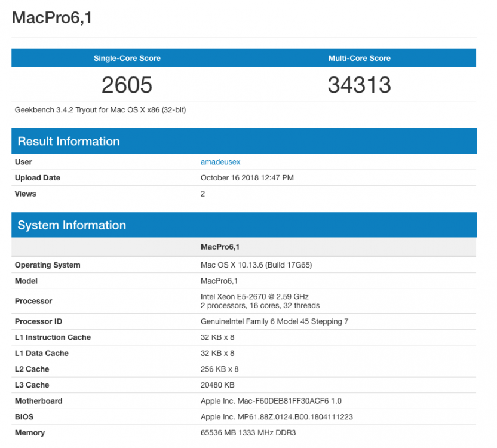Select the 2 processors, 16 cores, 32 threads line
497x448 pixels.
click(260, 306)
